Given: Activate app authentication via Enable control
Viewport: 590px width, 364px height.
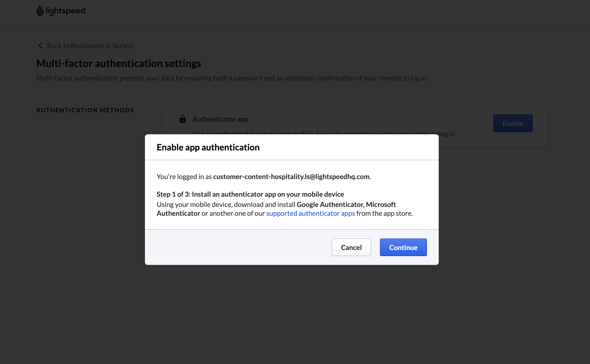Looking at the screenshot, I should click(x=512, y=123).
